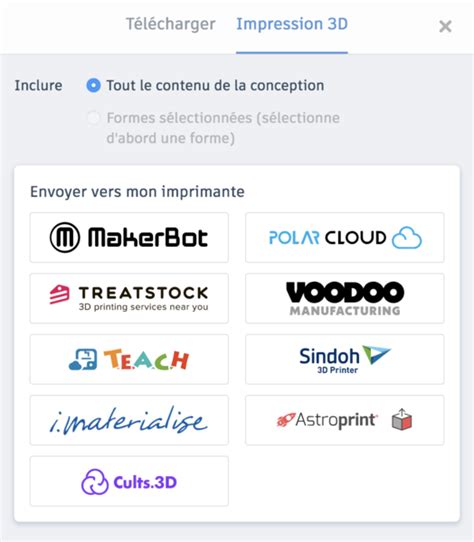The width and height of the screenshot is (474, 542).
Task: Click the MakerBot circular M logo
Action: point(65,237)
